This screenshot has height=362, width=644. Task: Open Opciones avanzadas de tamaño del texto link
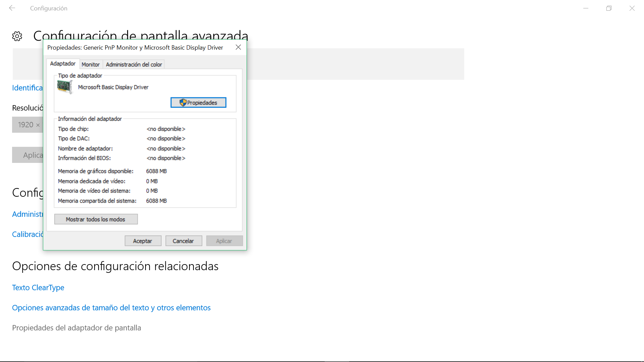click(x=111, y=308)
